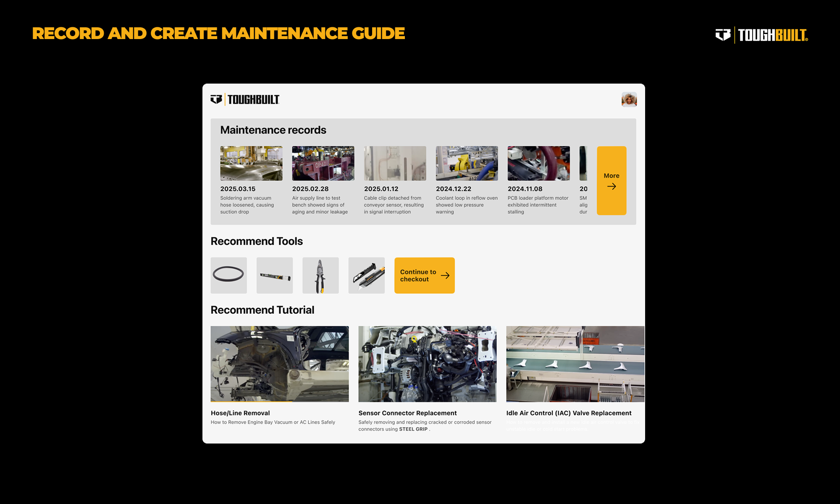The image size is (840, 504).
Task: Open the 2024.12.22 coolant loop record
Action: tap(467, 163)
